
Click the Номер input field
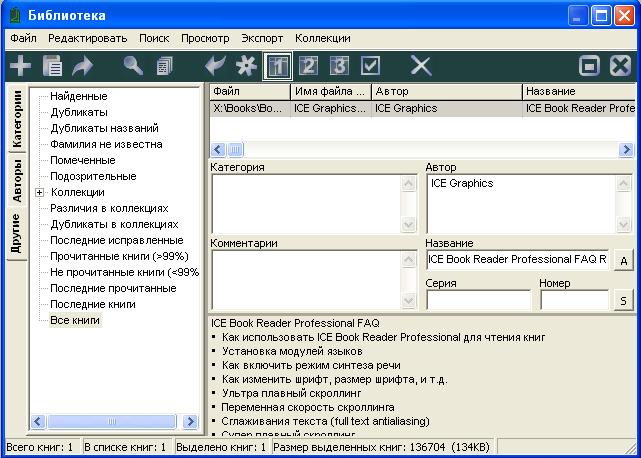(x=574, y=300)
